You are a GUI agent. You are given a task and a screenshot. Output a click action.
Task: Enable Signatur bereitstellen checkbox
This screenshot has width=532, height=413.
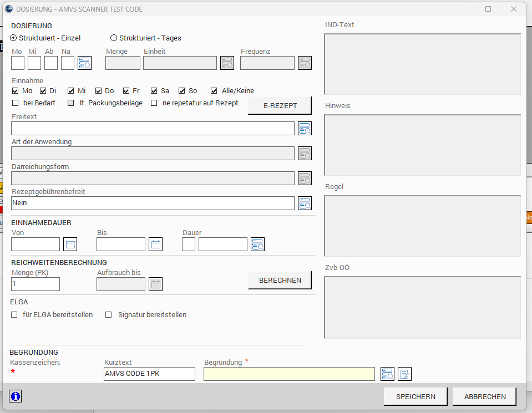[x=109, y=315]
